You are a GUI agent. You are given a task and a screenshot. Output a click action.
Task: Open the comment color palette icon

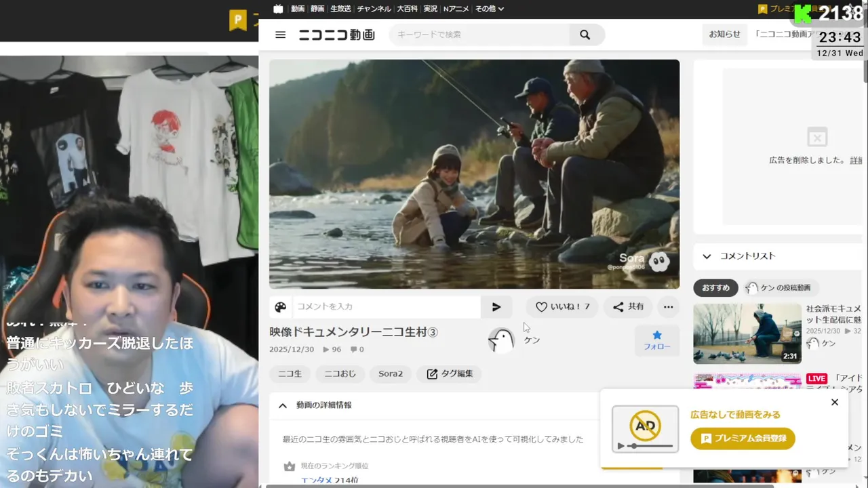[281, 307]
